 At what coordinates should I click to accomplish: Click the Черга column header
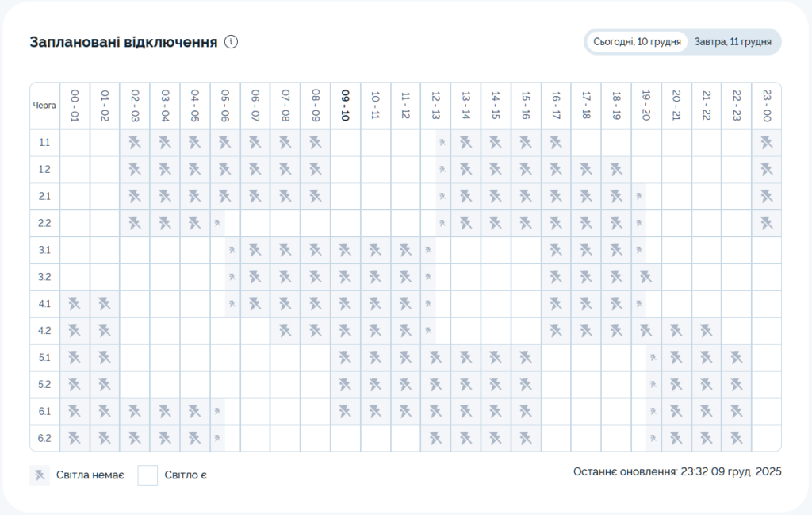pos(44,106)
